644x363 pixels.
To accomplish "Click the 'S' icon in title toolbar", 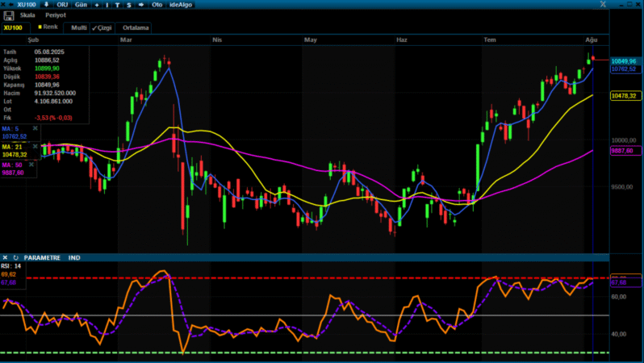I will click(x=129, y=5).
